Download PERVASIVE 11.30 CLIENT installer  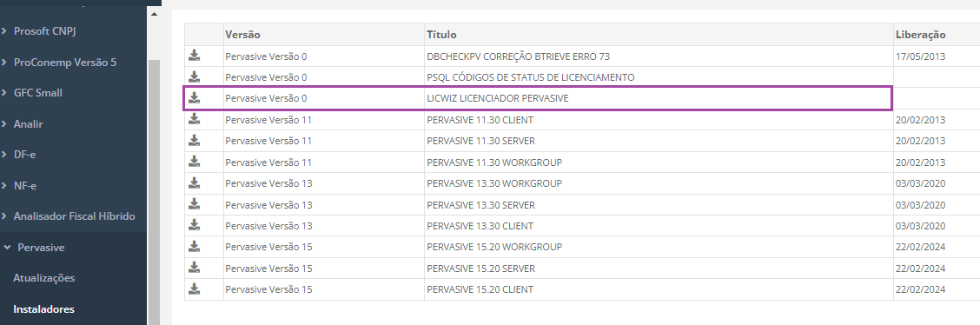(195, 119)
